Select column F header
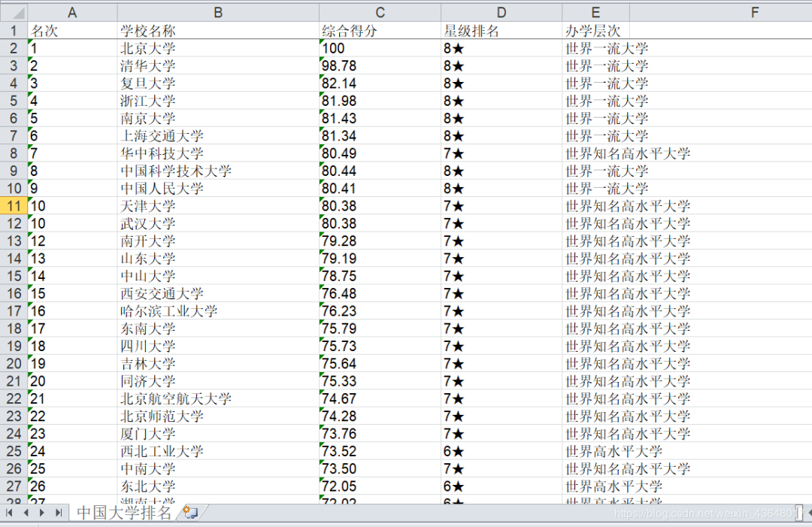Image resolution: width=812 pixels, height=527 pixels. pos(755,13)
